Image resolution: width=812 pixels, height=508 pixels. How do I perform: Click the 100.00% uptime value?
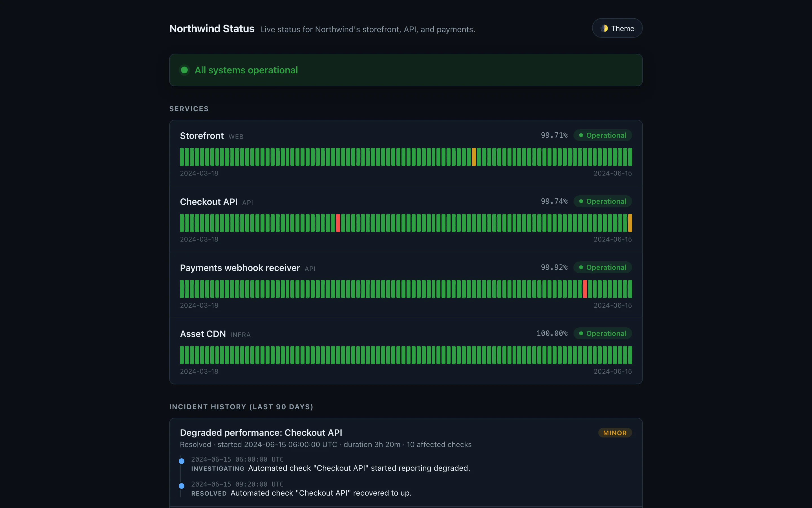pos(552,334)
